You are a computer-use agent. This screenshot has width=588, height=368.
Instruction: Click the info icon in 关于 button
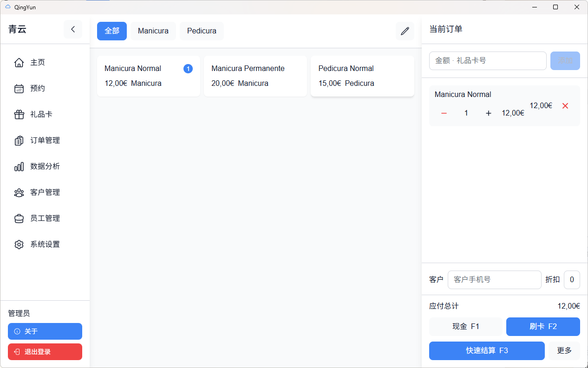point(17,331)
